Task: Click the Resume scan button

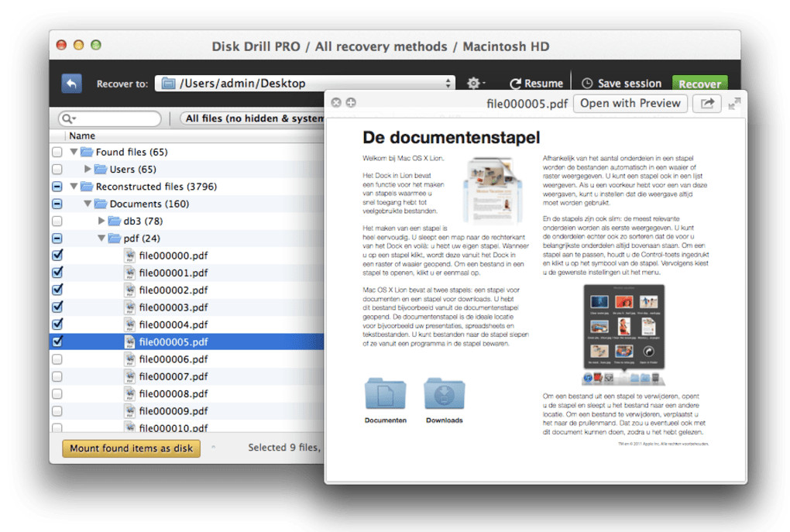Action: pyautogui.click(x=536, y=84)
